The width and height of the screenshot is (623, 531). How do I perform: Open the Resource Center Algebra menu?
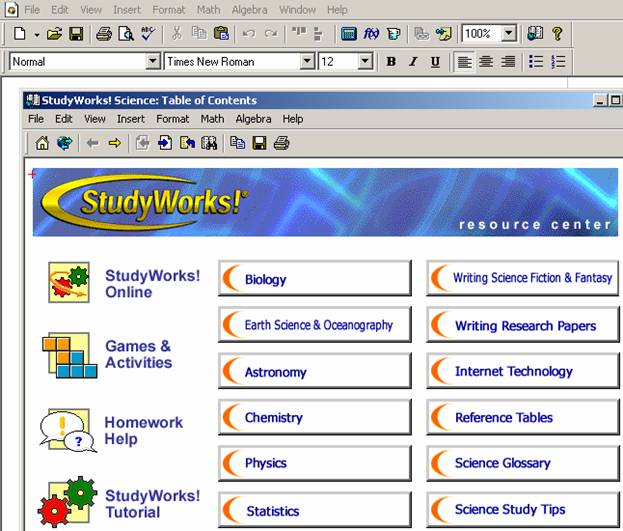point(253,119)
